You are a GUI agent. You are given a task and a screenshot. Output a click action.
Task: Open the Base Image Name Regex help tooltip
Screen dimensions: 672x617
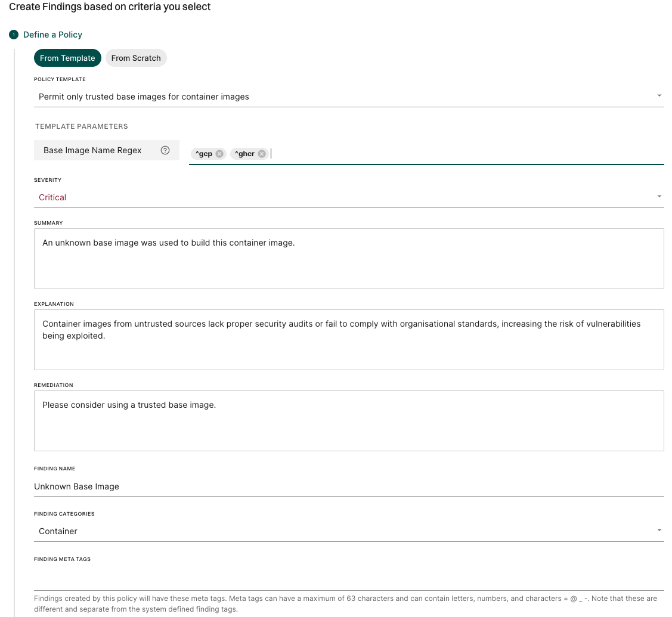[165, 150]
